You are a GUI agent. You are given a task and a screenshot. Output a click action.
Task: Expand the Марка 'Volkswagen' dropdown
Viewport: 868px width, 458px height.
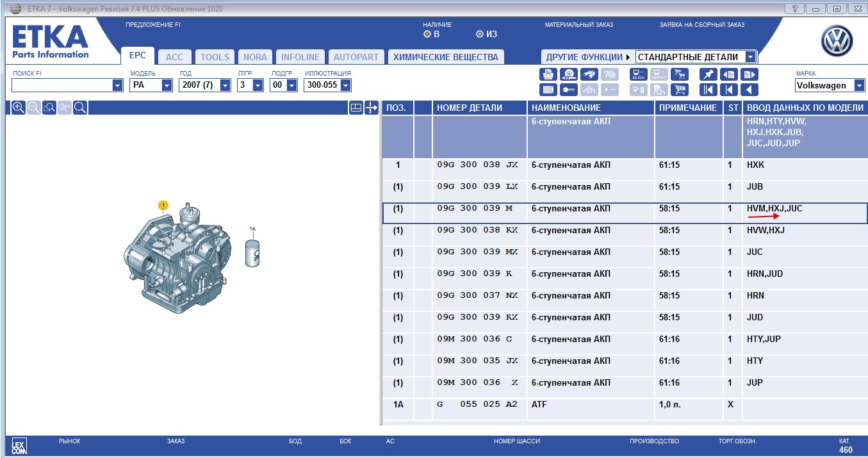[x=858, y=85]
